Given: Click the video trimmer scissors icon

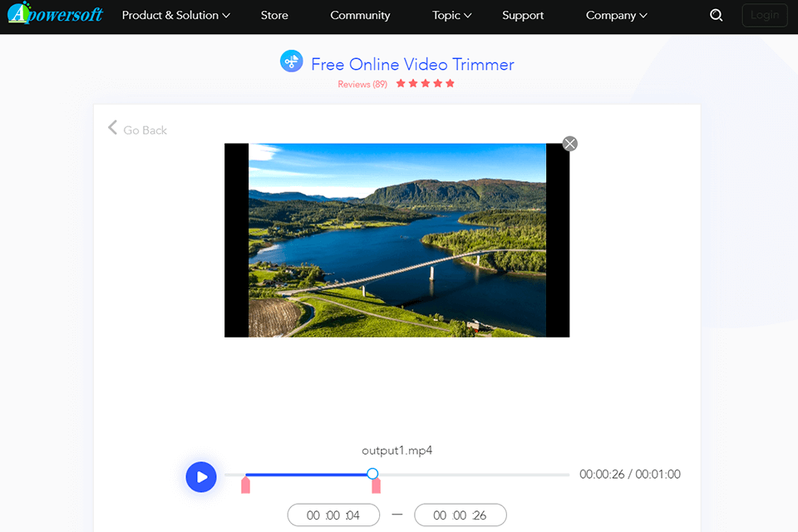Looking at the screenshot, I should click(x=292, y=62).
